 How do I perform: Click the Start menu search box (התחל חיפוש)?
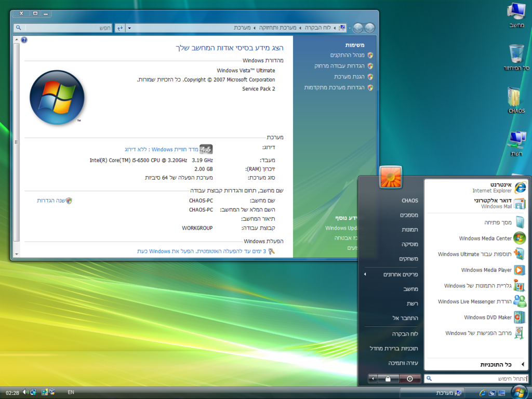coord(476,379)
